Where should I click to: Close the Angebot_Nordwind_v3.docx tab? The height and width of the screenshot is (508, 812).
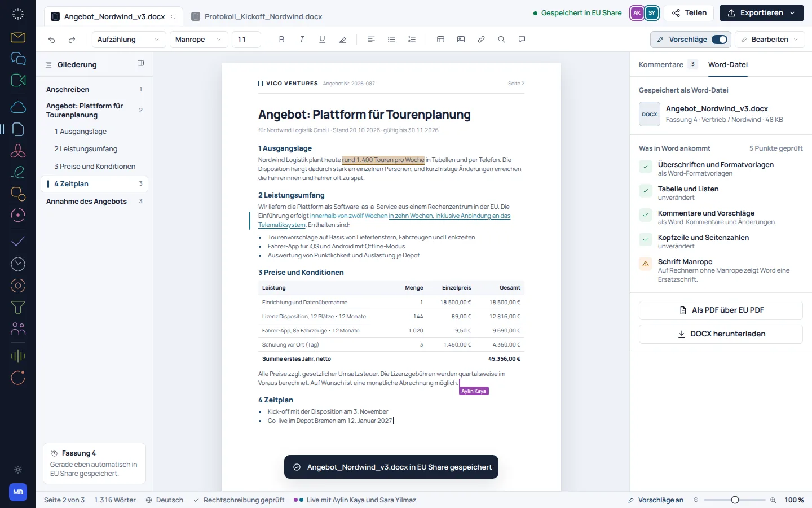coord(173,17)
